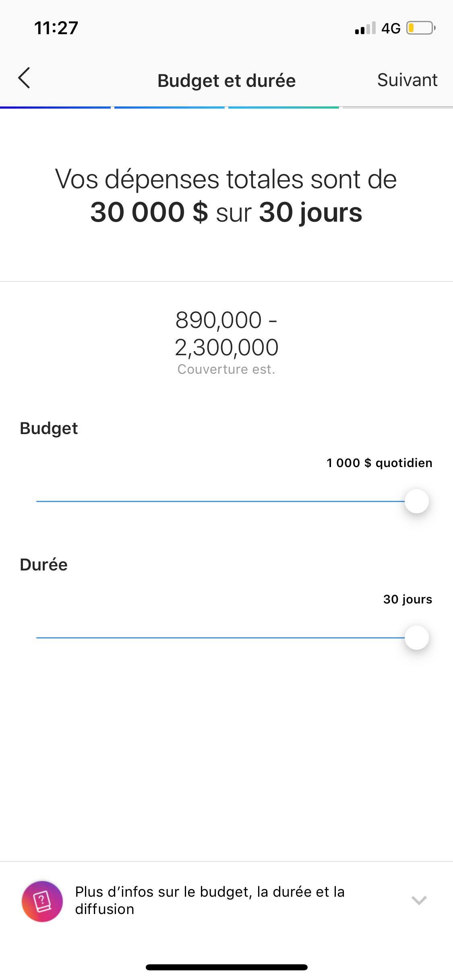The image size is (453, 980).
Task: Click the total spending headline text
Action: click(226, 196)
